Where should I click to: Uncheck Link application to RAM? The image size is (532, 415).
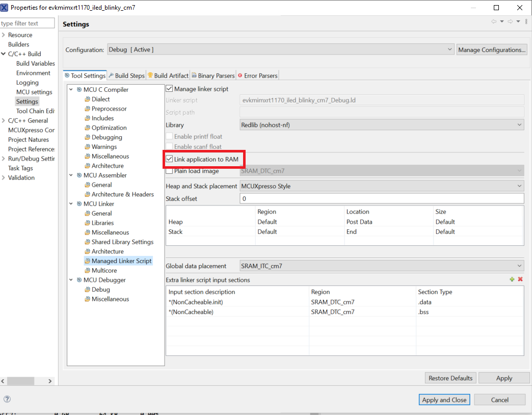point(169,159)
